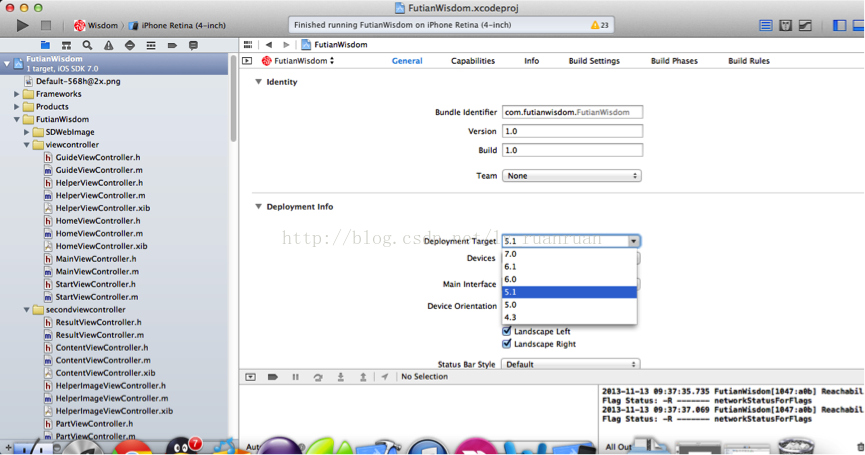
Task: Open the Team dropdown
Action: coord(572,176)
